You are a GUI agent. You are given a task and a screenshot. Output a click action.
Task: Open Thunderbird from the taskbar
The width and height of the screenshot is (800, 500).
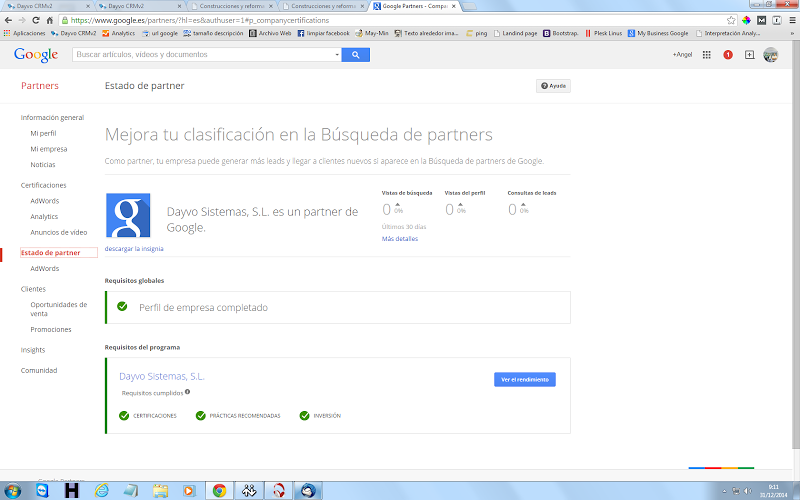(x=308, y=491)
